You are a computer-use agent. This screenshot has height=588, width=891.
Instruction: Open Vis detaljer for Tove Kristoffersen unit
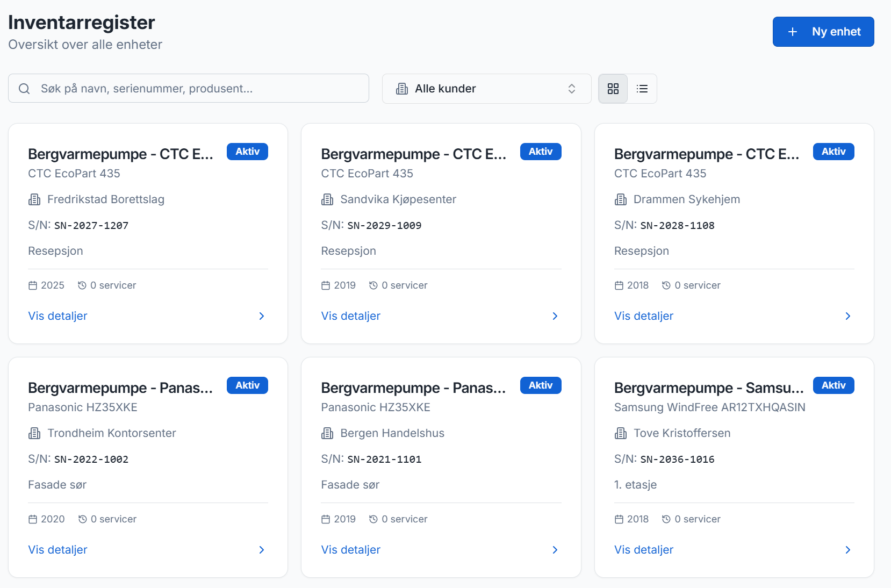click(x=644, y=550)
